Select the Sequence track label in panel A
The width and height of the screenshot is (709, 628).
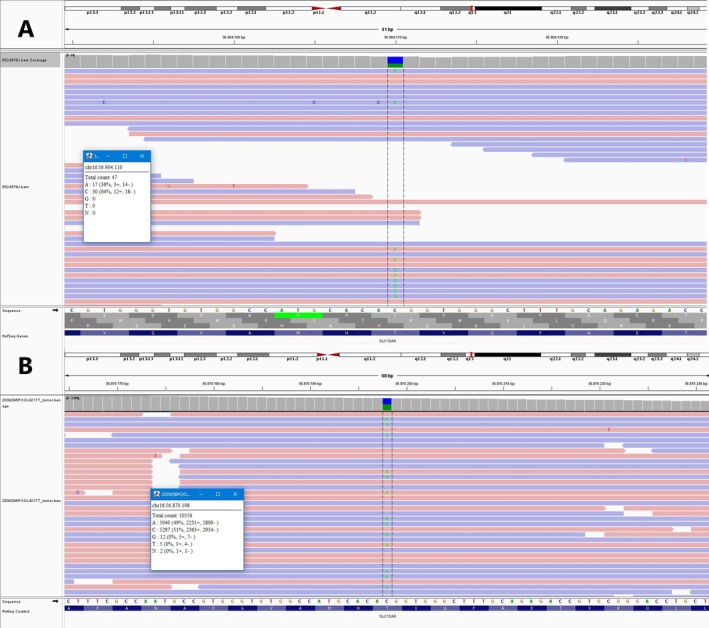[x=11, y=310]
